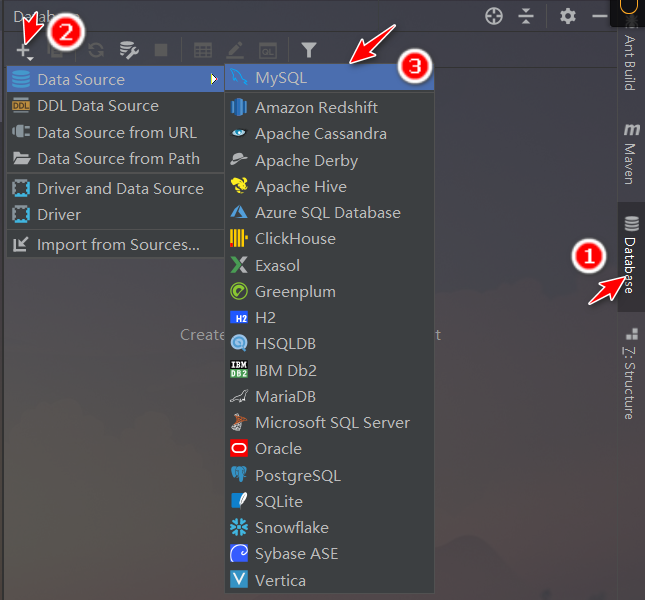
Task: Select Driver and Data Source
Action: [x=116, y=188]
